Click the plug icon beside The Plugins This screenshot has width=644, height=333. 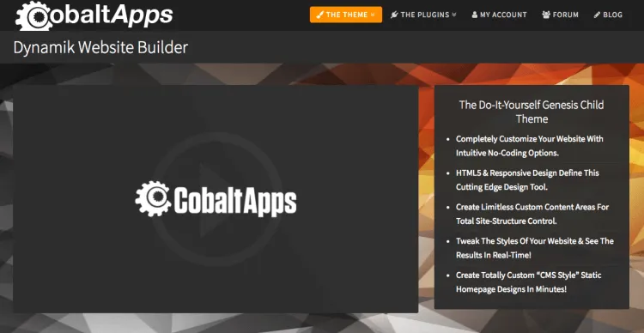[x=394, y=15]
